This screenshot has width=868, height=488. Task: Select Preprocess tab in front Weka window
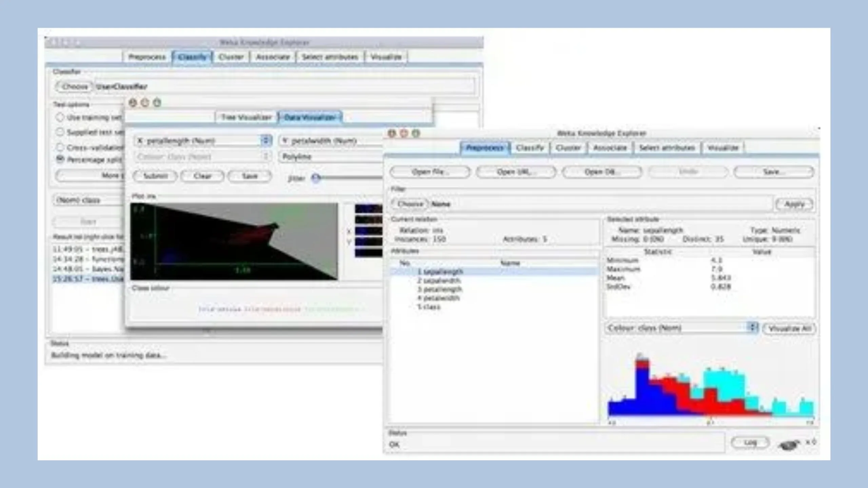tap(485, 148)
